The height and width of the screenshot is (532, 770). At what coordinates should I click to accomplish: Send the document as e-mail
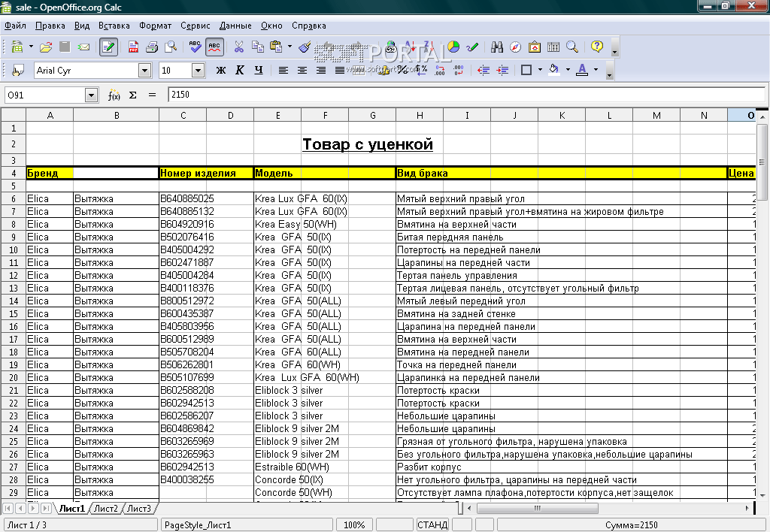[x=83, y=47]
